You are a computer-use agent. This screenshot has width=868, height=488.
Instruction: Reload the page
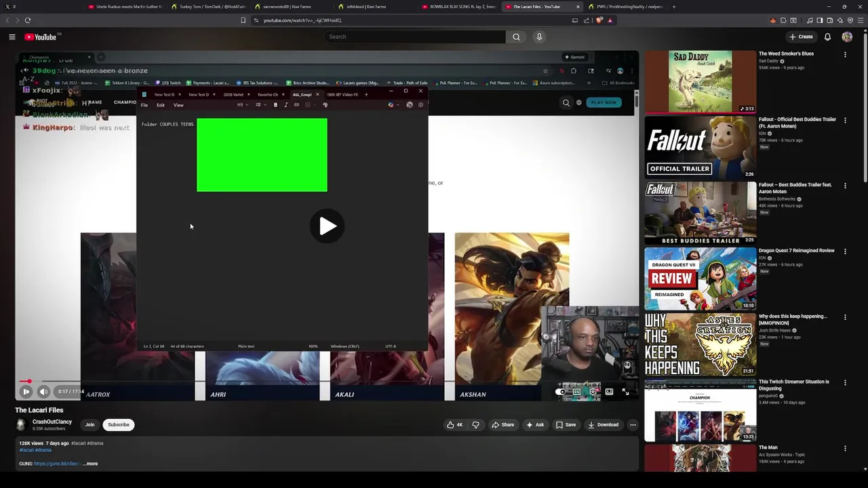click(x=28, y=20)
